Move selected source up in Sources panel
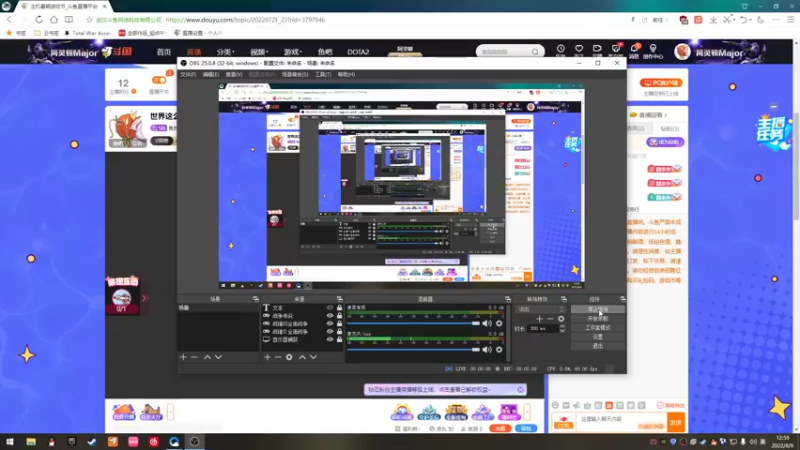This screenshot has height=450, width=800. 302,357
